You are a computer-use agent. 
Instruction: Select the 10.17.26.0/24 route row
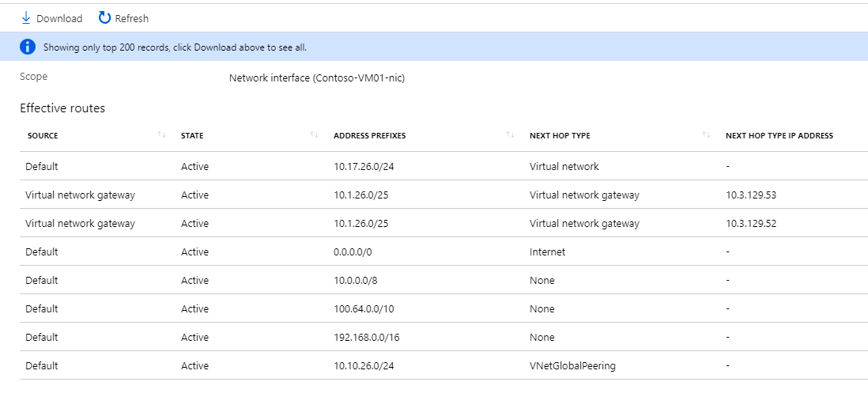point(360,167)
